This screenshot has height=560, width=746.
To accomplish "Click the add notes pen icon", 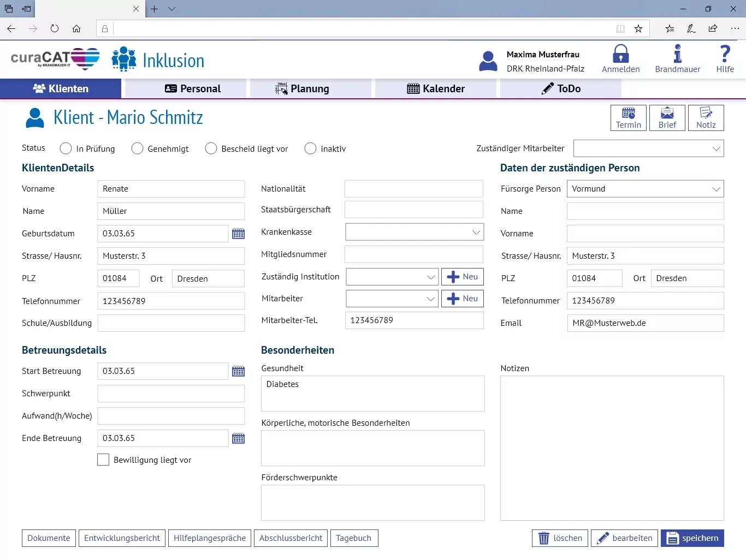I will [x=691, y=28].
